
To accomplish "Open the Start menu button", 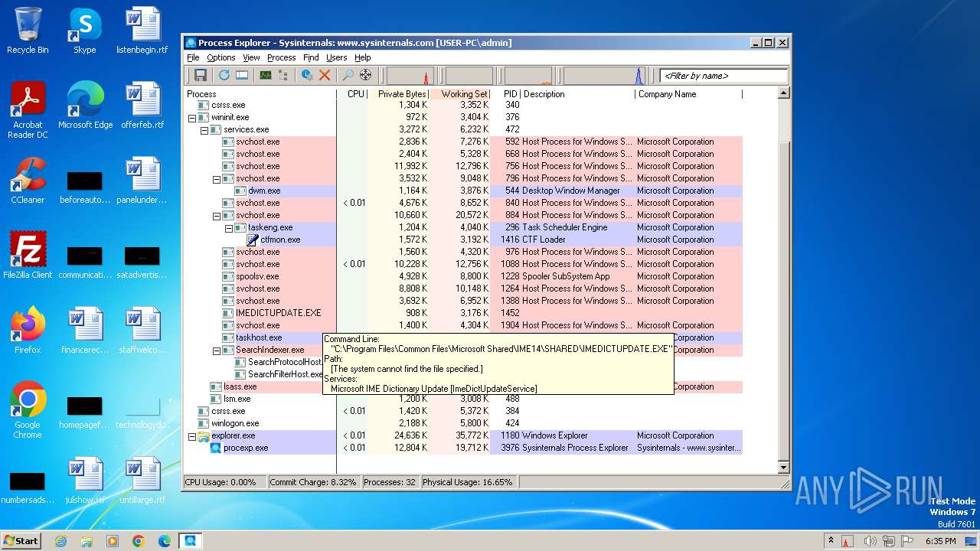I will click(x=21, y=540).
